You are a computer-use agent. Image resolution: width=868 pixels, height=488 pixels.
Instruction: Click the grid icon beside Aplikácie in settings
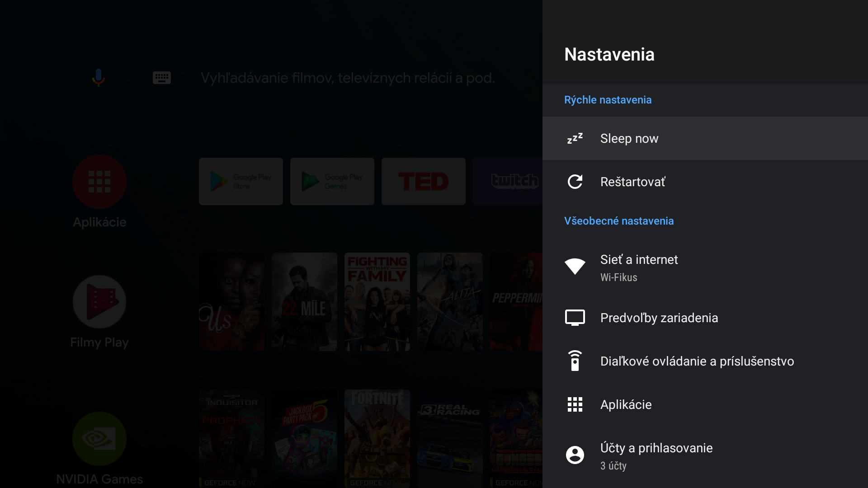pyautogui.click(x=575, y=404)
